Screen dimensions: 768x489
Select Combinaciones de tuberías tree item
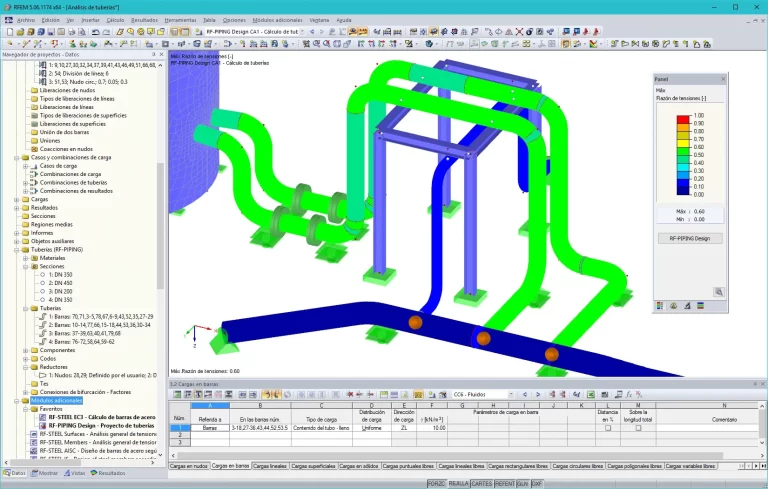[73, 183]
